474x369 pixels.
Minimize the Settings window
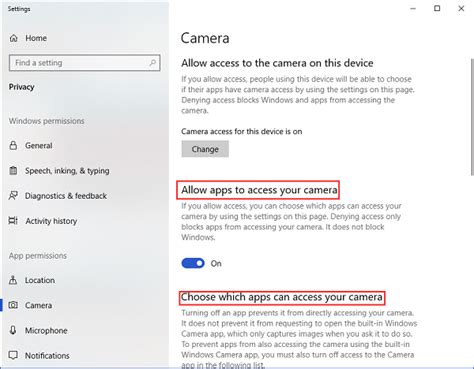tap(413, 8)
